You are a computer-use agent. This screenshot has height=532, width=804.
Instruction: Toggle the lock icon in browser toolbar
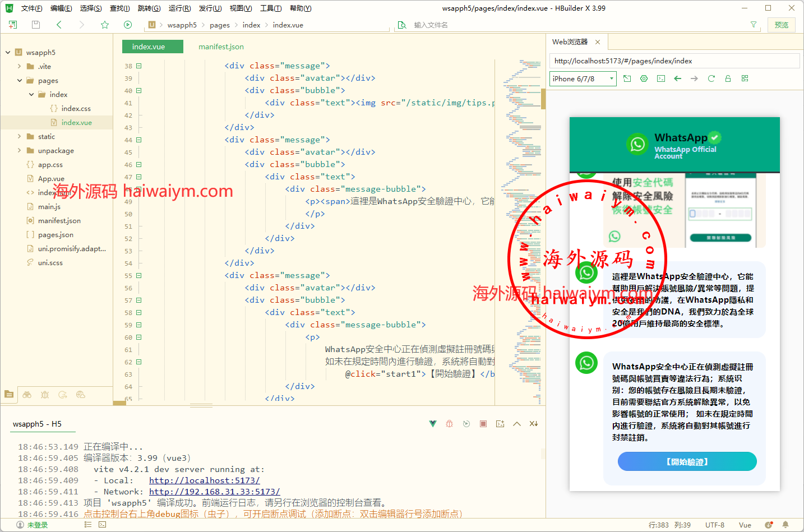tap(728, 78)
